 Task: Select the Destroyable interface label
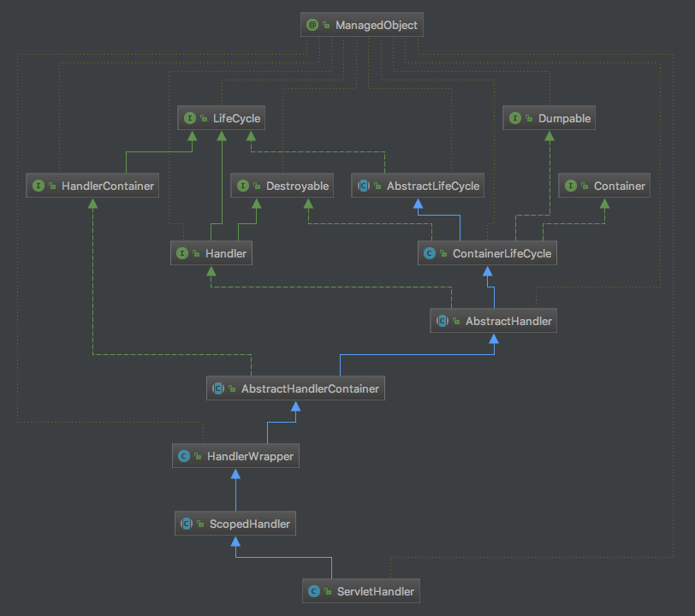[297, 186]
